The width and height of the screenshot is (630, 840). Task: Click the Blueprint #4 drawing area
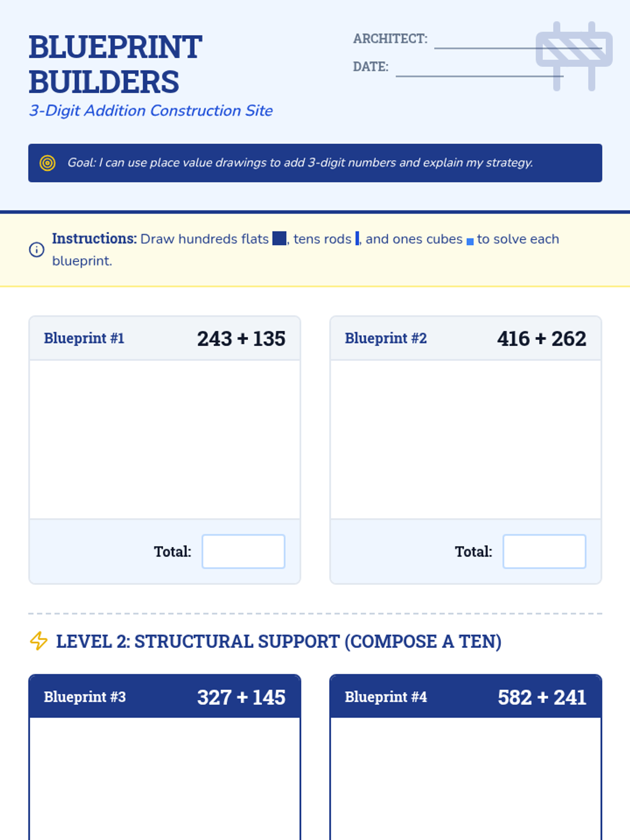(x=466, y=777)
